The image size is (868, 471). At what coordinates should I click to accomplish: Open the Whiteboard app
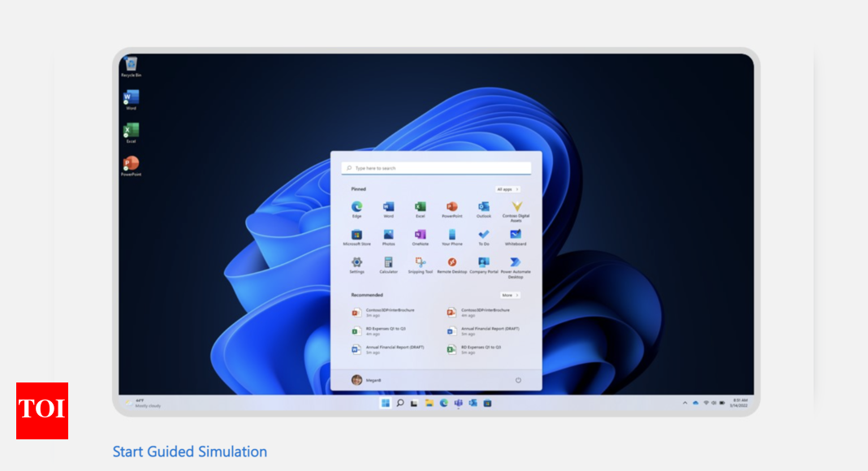(x=516, y=237)
